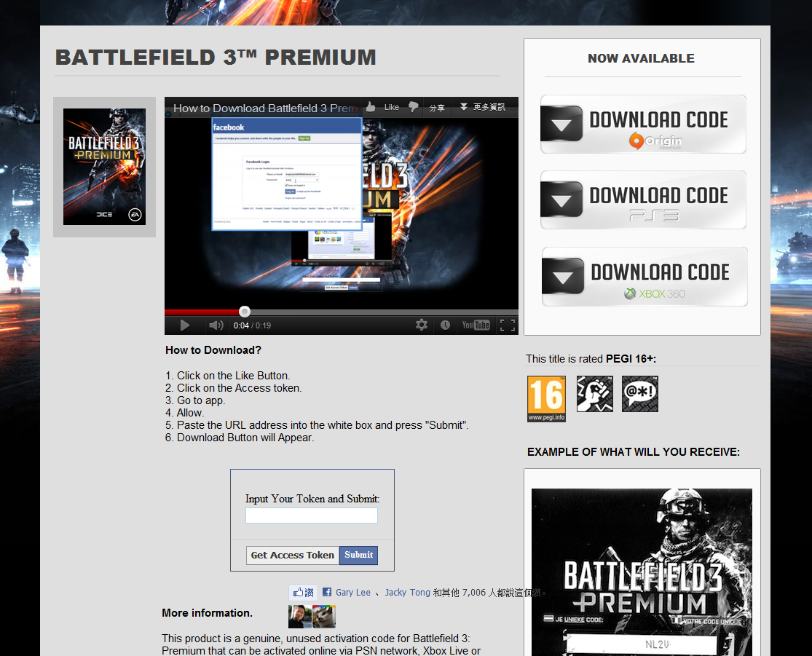Image resolution: width=812 pixels, height=656 pixels.
Task: Mute the video with the speaker icon
Action: tap(216, 325)
